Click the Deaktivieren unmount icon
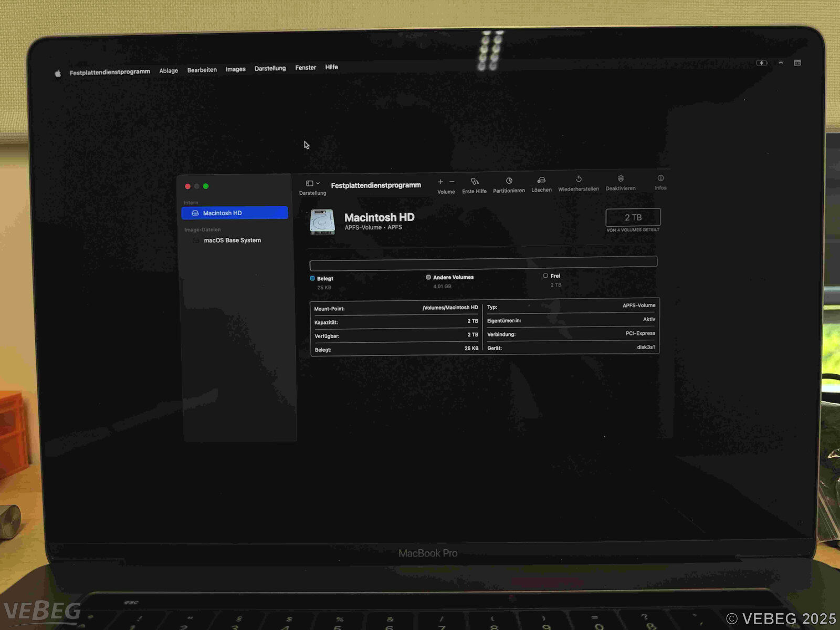 tap(621, 179)
